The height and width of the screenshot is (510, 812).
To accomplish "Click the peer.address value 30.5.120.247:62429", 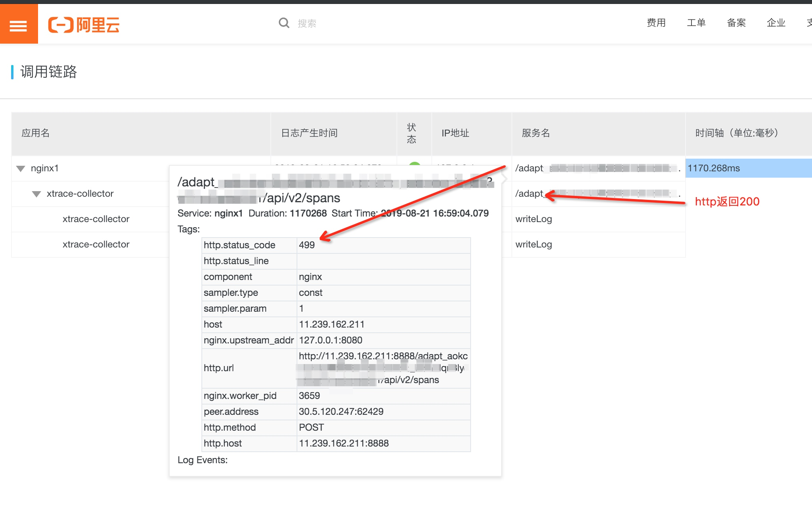I will coord(341,412).
